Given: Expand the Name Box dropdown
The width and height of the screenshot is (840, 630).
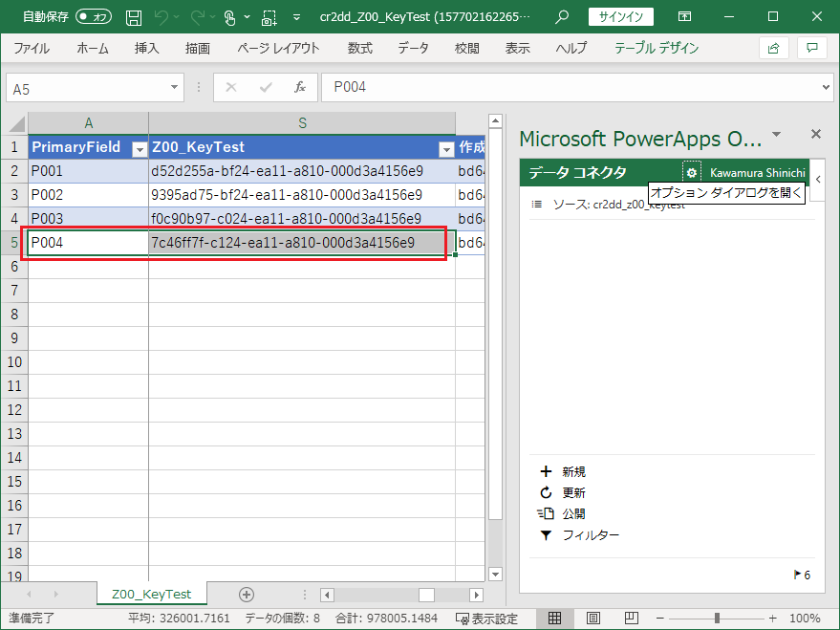Looking at the screenshot, I should [175, 88].
